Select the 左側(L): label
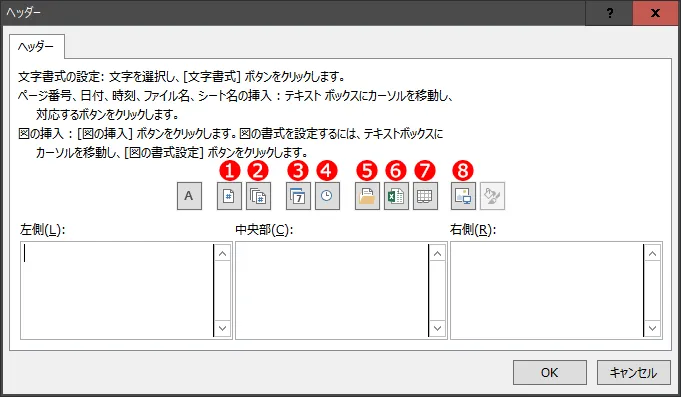This screenshot has height=397, width=681. 42,230
